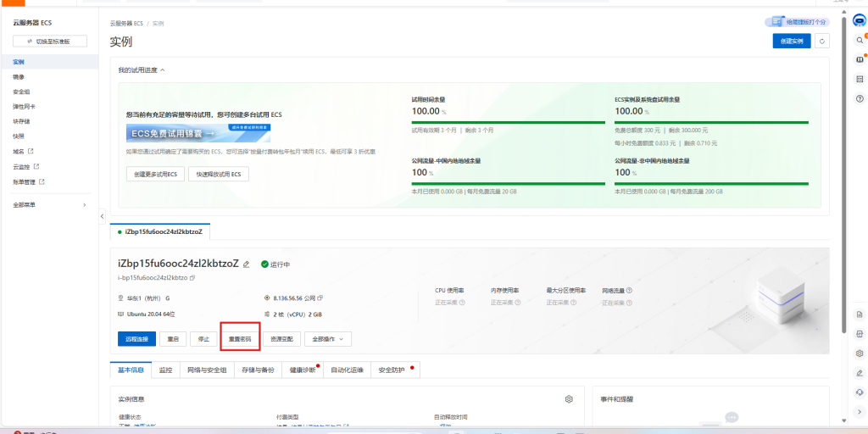This screenshot has height=434, width=868.
Task: Collapse the left sidebar with the arrow handle
Action: 103,216
